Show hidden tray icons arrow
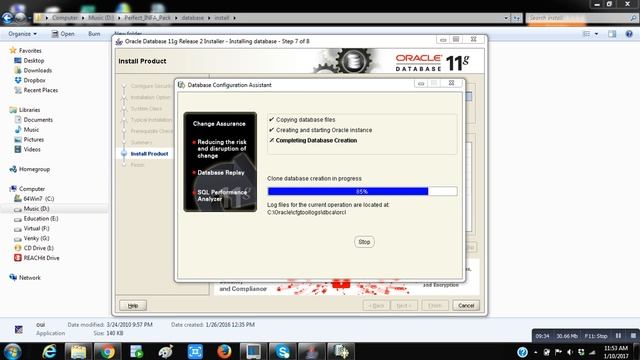 pos(536,352)
